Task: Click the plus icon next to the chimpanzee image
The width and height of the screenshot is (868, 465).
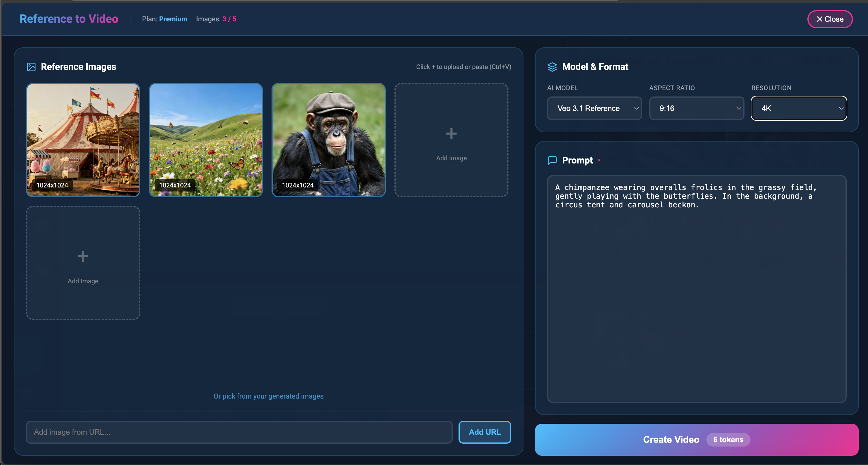Action: (x=451, y=133)
